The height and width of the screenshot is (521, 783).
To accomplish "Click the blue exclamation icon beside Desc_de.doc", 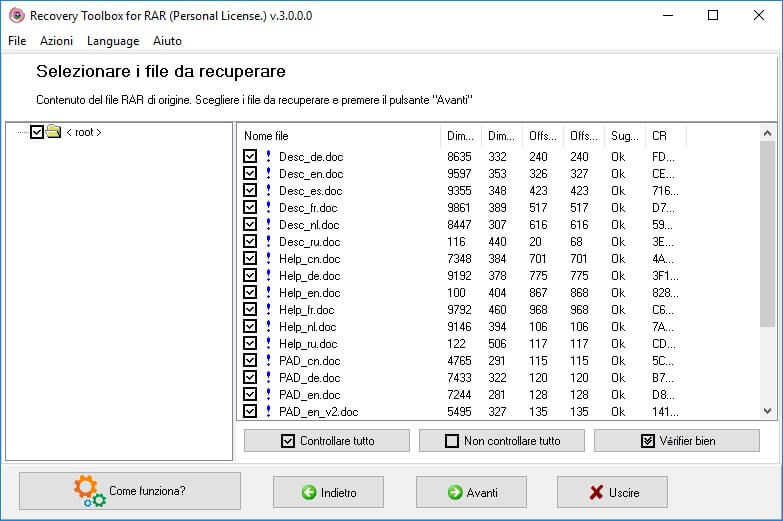I will tap(268, 157).
